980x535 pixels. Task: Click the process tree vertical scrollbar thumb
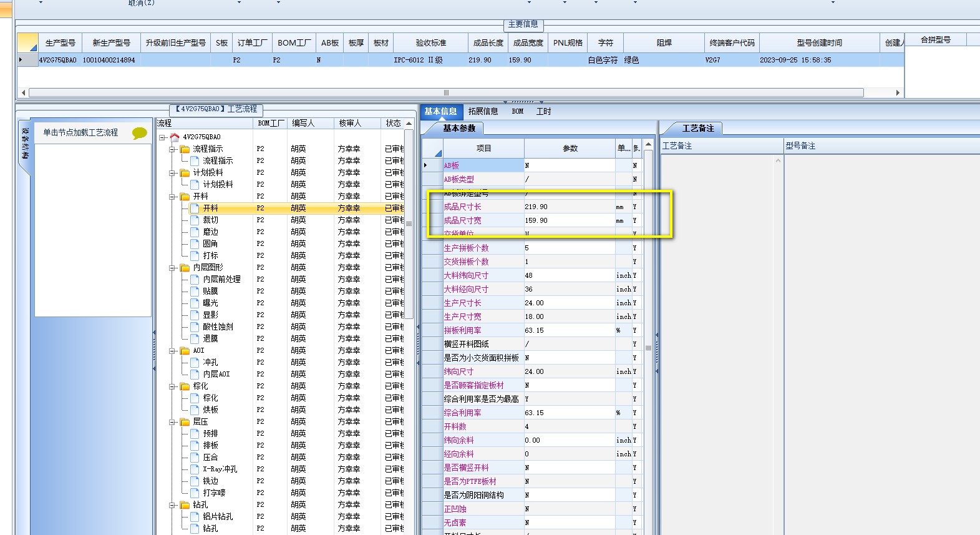pyautogui.click(x=409, y=223)
